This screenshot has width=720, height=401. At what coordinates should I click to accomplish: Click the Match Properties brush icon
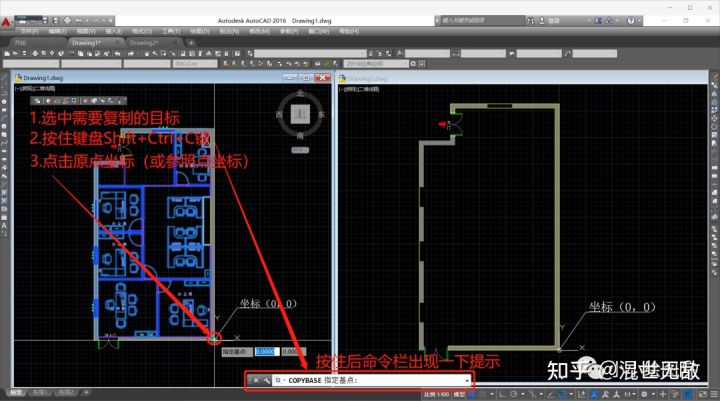[x=106, y=53]
